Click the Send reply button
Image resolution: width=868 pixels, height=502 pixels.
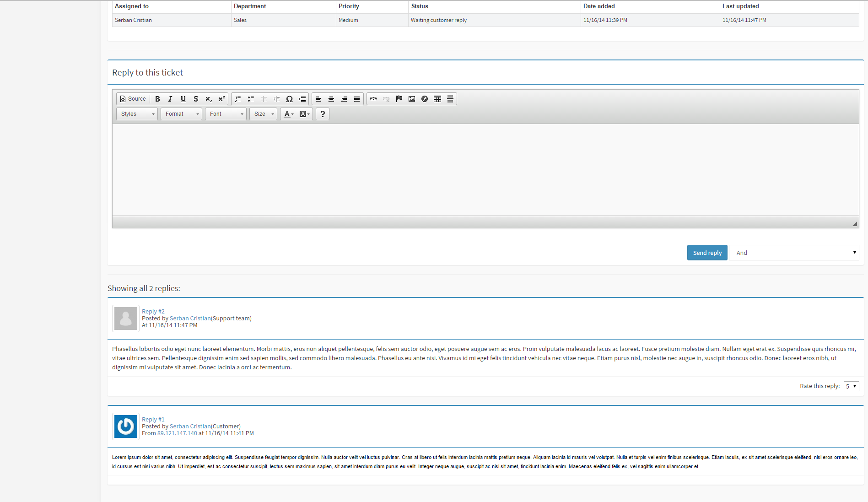pos(707,253)
